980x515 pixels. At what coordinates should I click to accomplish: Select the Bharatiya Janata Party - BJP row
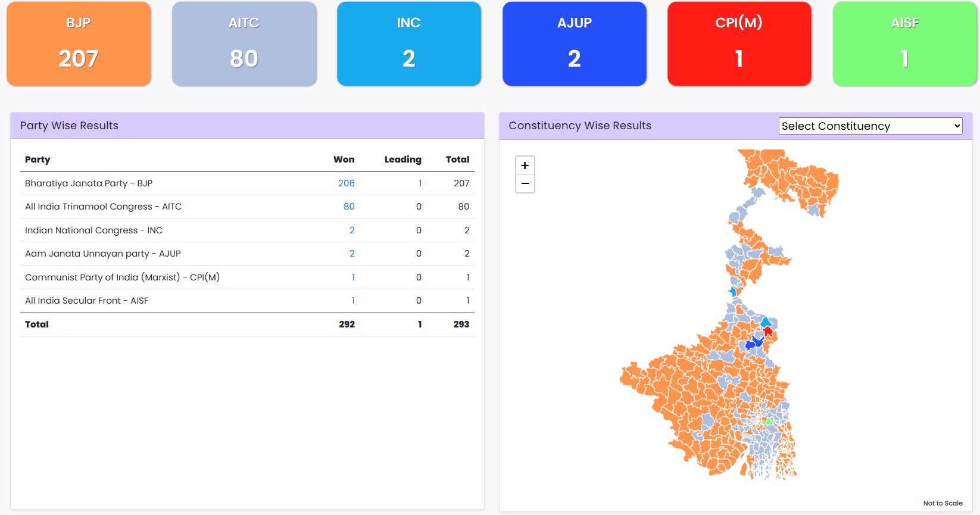coord(247,183)
